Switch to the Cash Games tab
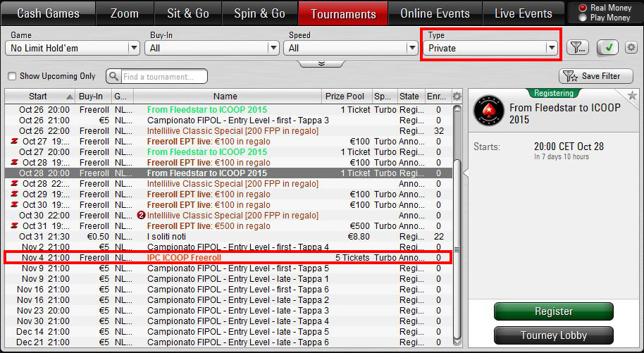 tap(48, 13)
